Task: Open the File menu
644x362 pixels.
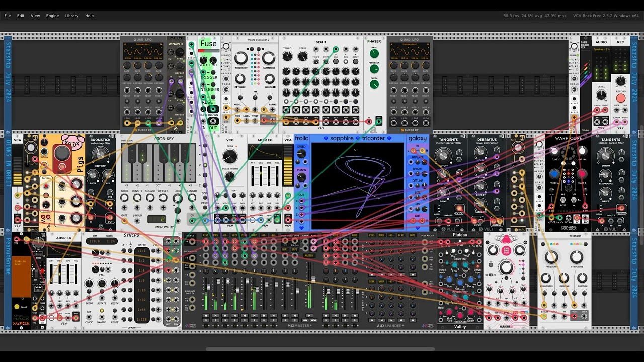Action: (x=8, y=16)
